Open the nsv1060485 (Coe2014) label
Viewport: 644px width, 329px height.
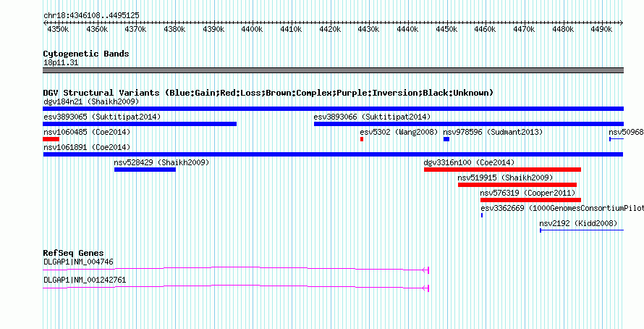(87, 132)
